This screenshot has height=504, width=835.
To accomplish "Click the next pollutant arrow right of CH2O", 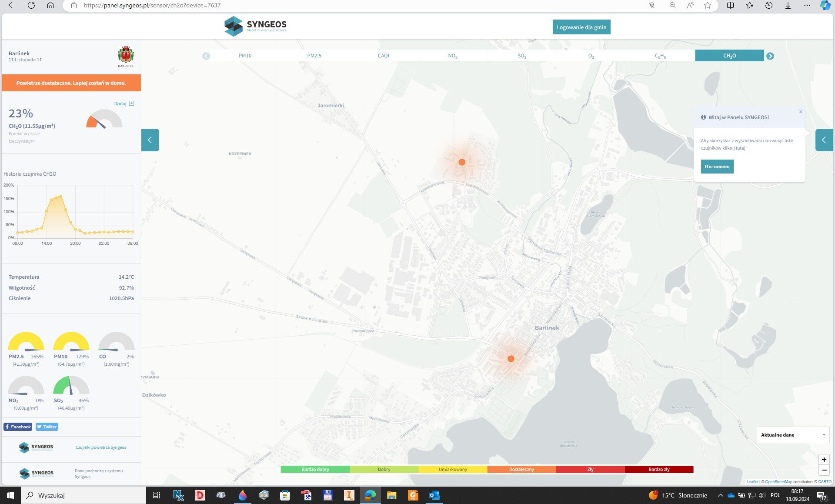I will (x=770, y=56).
